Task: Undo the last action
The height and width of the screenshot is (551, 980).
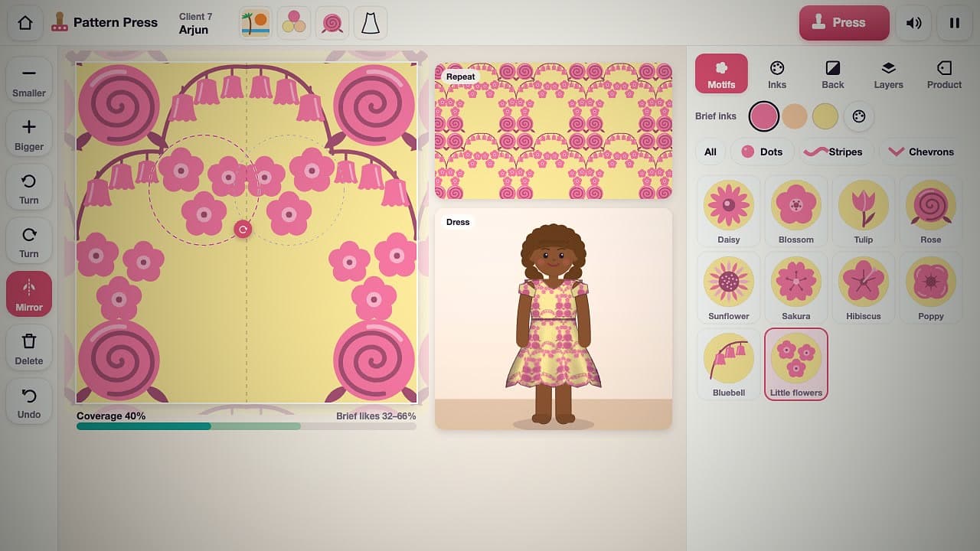Action: point(29,402)
